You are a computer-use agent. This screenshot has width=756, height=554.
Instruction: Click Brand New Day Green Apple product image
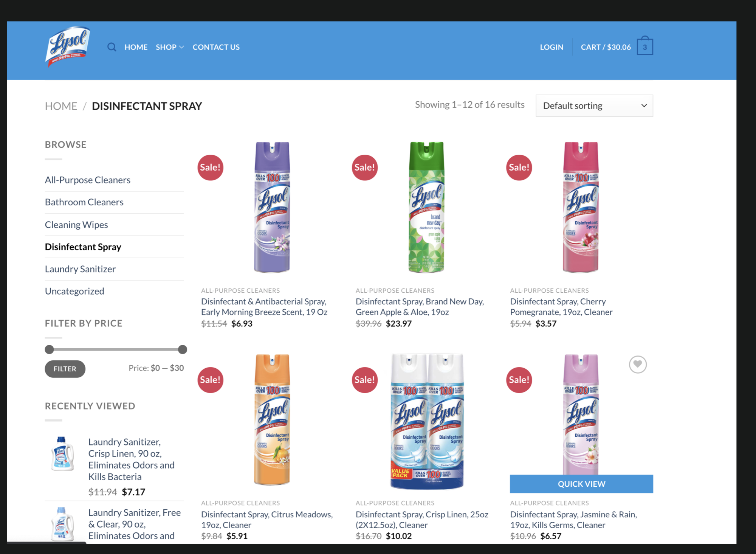point(427,207)
